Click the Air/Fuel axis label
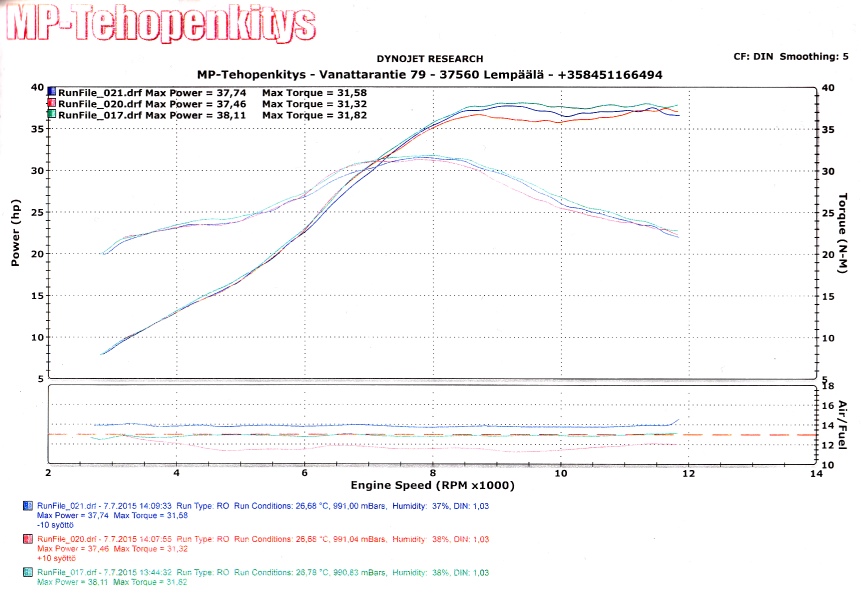Screen dimensions: 861x595 coord(842,425)
